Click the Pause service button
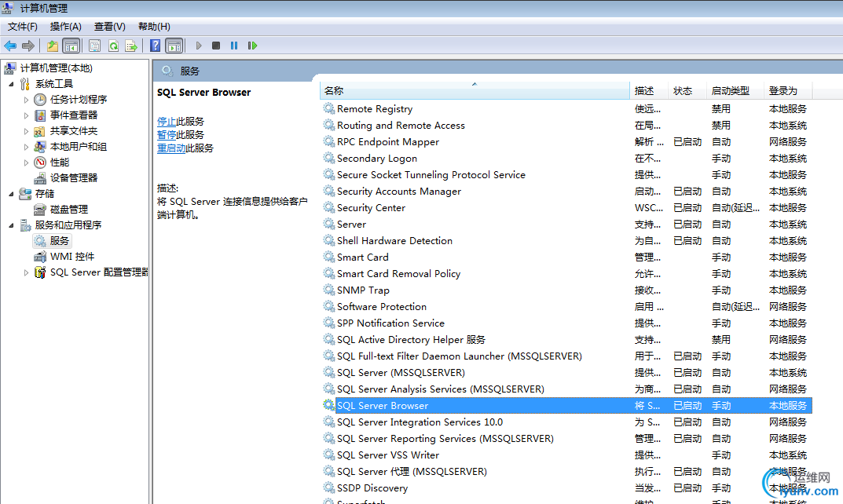The width and height of the screenshot is (843, 504). [234, 46]
